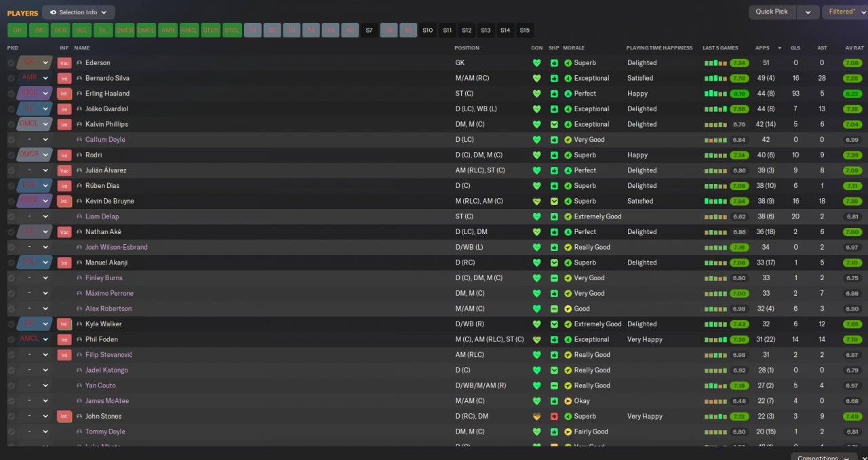
Task: Click Alex Robertson's Good morale icon
Action: (x=568, y=309)
